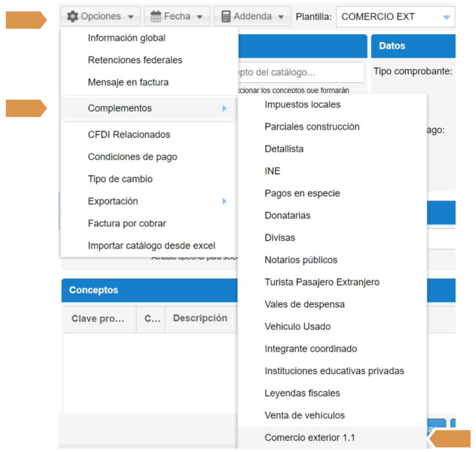The height and width of the screenshot is (452, 476).
Task: Click the calculator icon on Addenda
Action: 226,17
